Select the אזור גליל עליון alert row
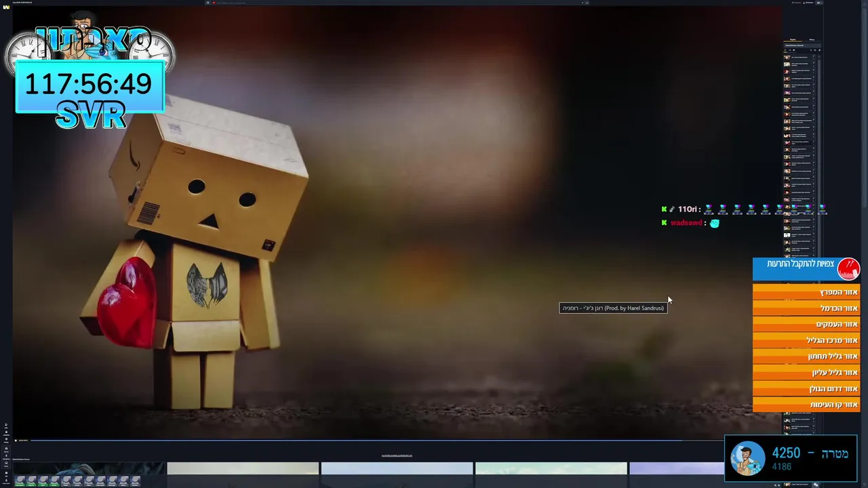868x488 pixels. coord(806,373)
